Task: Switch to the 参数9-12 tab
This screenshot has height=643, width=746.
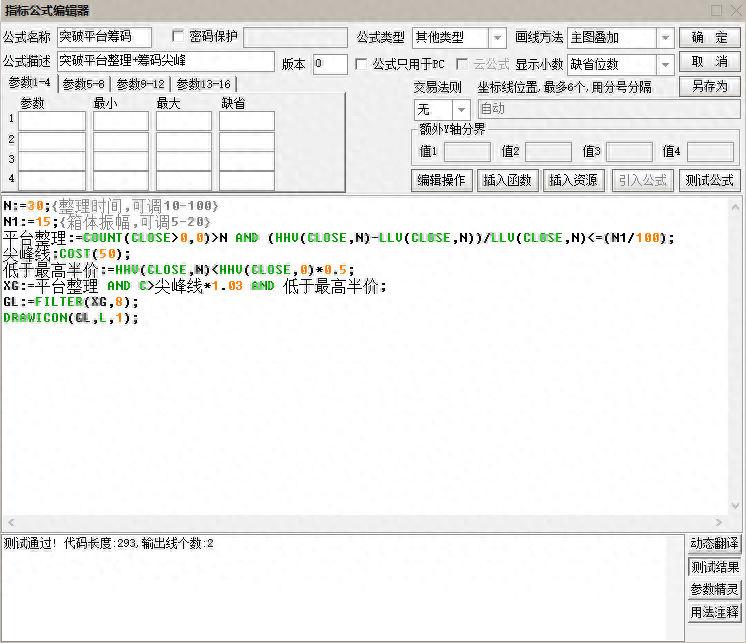Action: point(140,84)
